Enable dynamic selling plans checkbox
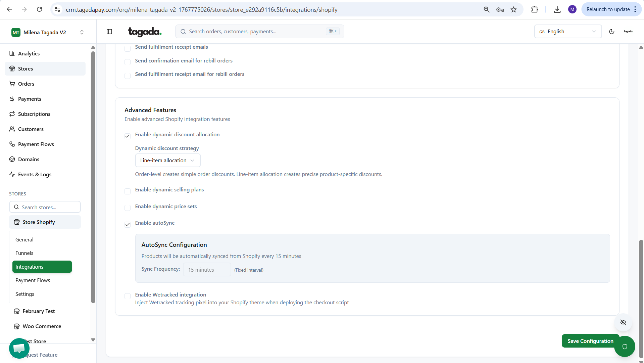Viewport: 644px width, 363px height. [128, 191]
